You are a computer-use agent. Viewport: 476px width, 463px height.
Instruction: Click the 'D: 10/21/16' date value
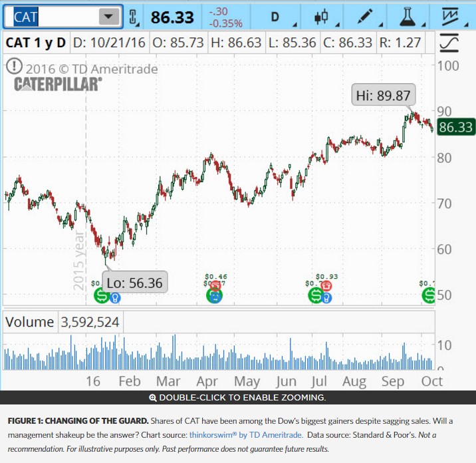coord(109,43)
